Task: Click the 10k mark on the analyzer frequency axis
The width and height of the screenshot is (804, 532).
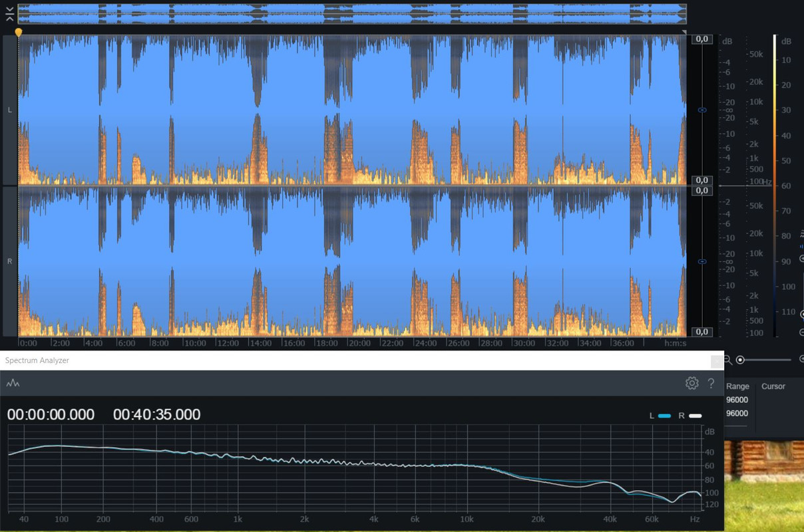Action: (x=467, y=519)
